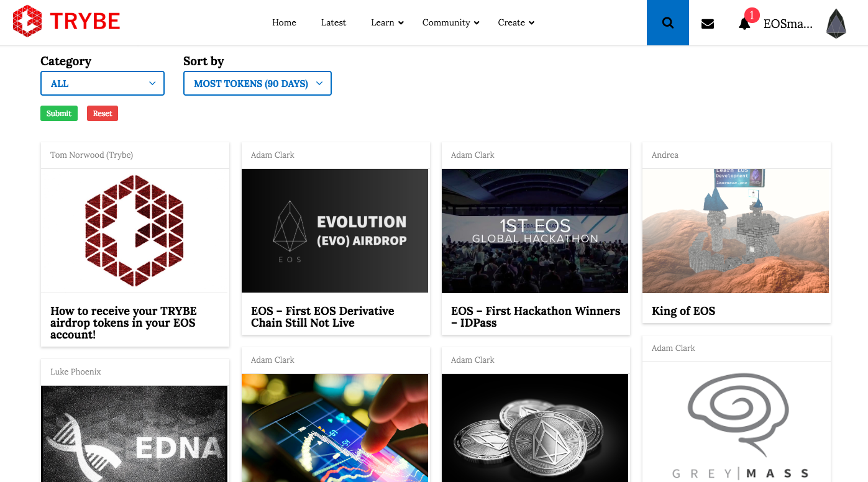The width and height of the screenshot is (868, 482).
Task: Click Adam Clark on the phone chart card
Action: [x=273, y=360]
